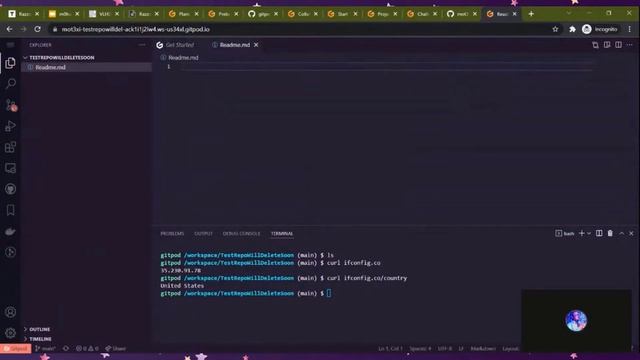
Task: Select the Terminal panel tab
Action: 282,233
